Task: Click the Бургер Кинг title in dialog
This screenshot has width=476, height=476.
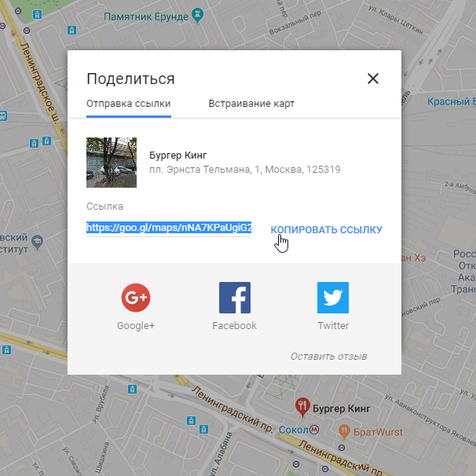Action: (178, 155)
